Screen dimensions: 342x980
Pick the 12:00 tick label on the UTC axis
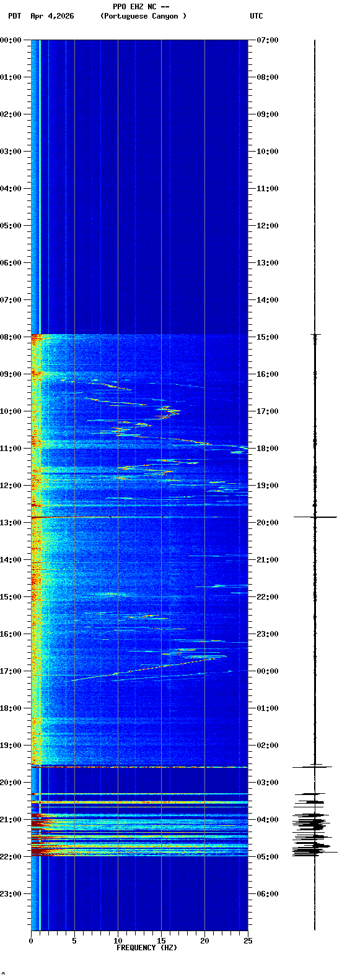click(x=268, y=226)
